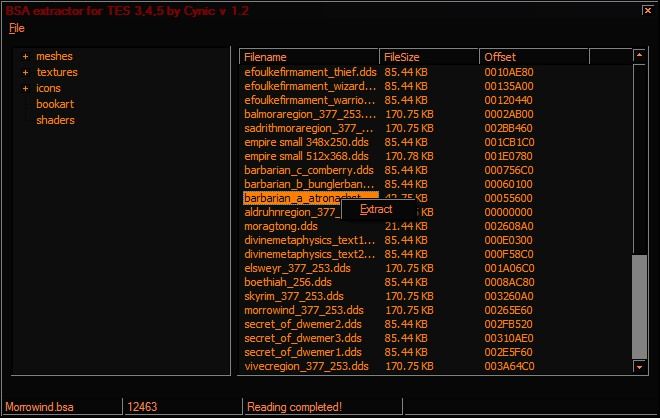Select the bookart tree item
The image size is (660, 418).
[55, 104]
